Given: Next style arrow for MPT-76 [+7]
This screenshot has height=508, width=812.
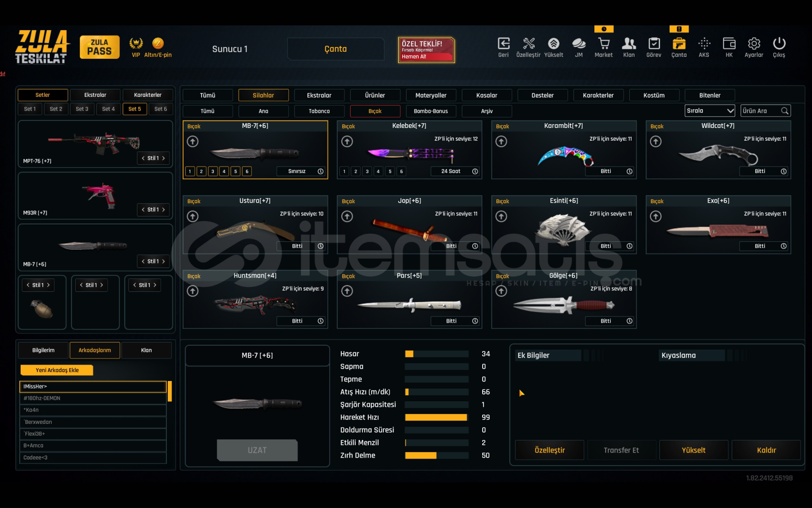Looking at the screenshot, I should pyautogui.click(x=164, y=158).
